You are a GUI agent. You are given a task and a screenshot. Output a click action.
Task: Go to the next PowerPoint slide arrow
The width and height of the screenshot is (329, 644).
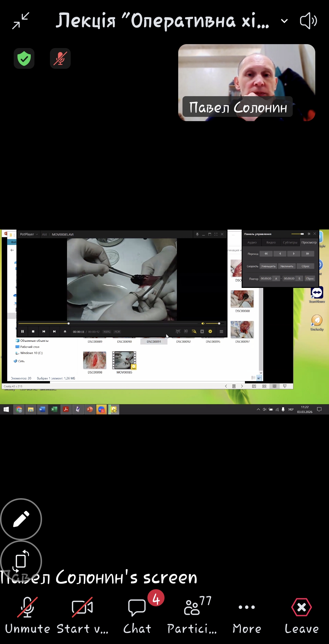[x=242, y=386]
